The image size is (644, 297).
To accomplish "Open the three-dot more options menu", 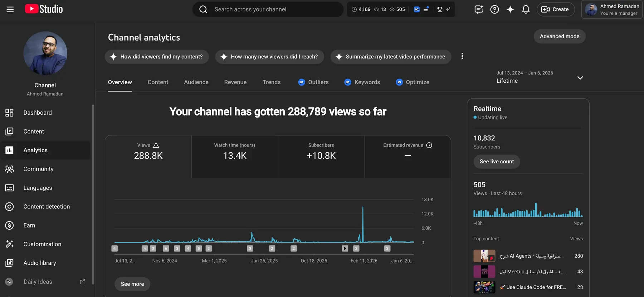I will (462, 56).
